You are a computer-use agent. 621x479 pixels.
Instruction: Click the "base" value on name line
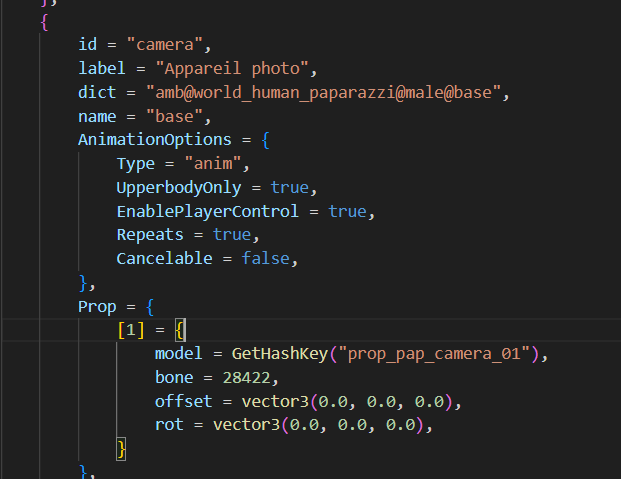180,117
